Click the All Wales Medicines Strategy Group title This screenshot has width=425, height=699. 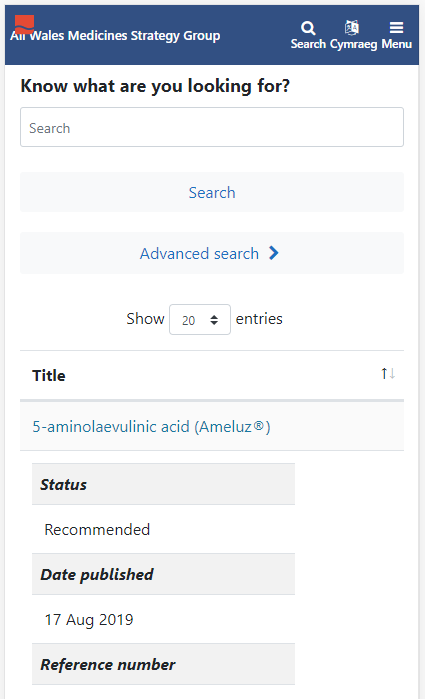click(x=115, y=36)
